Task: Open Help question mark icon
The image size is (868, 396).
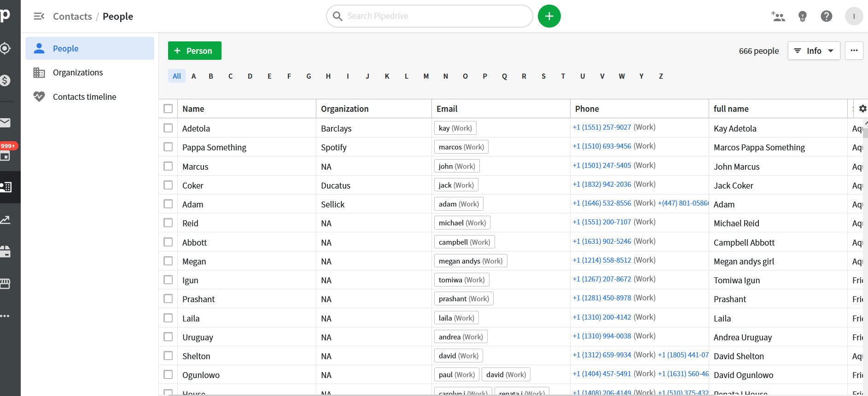Action: tap(827, 17)
